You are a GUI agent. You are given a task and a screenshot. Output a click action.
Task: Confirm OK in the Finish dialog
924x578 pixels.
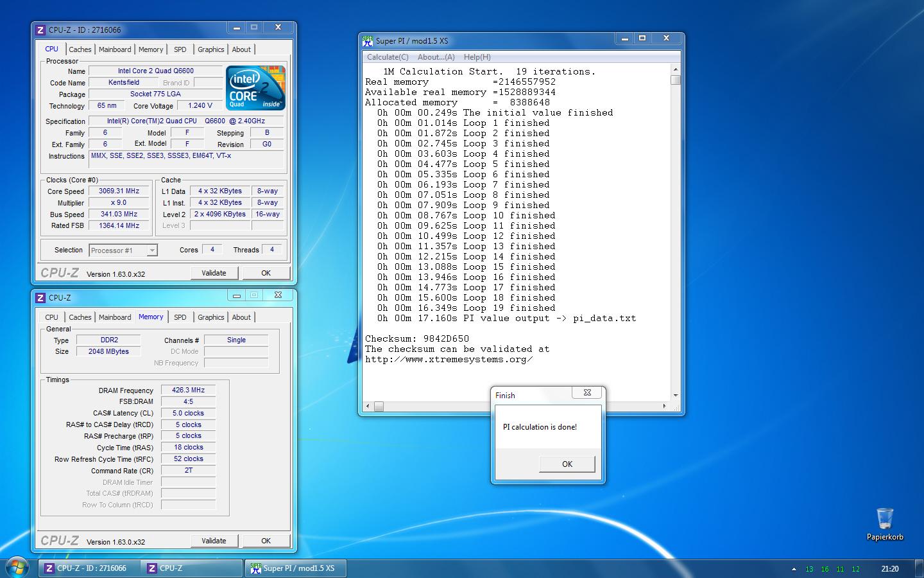point(567,464)
